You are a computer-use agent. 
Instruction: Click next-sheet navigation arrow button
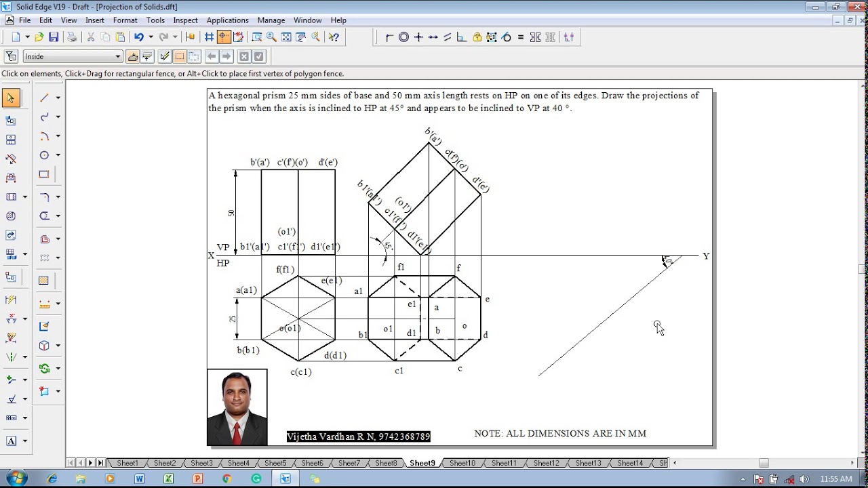tap(90, 463)
